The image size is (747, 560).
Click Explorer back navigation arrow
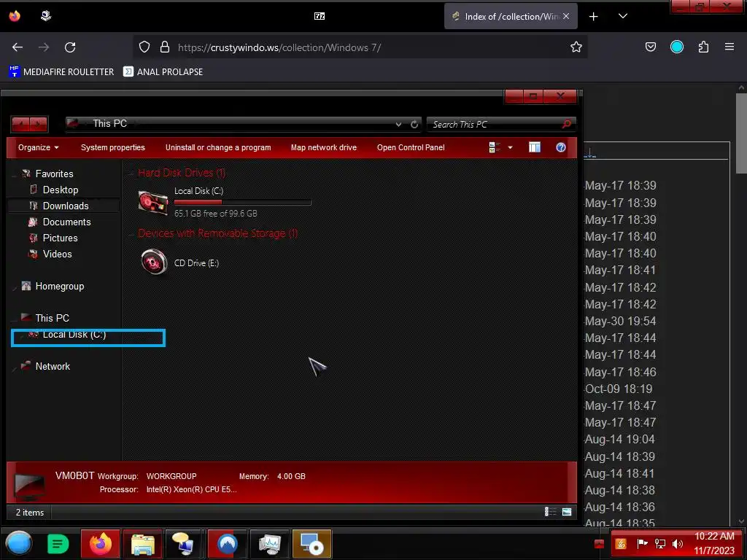20,124
